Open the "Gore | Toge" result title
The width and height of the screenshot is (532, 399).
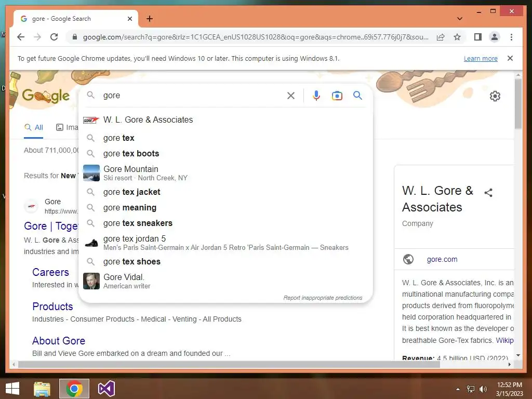(51, 226)
